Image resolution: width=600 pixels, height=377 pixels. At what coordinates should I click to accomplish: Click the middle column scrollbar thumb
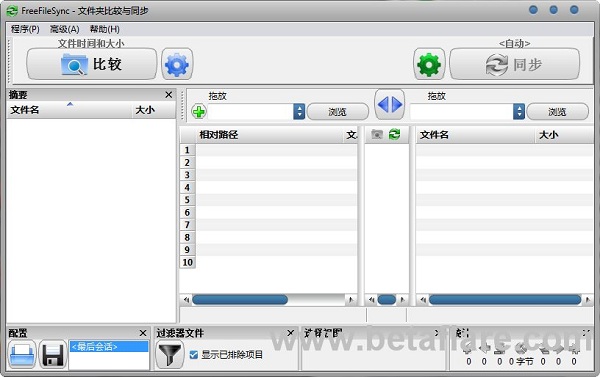387,300
